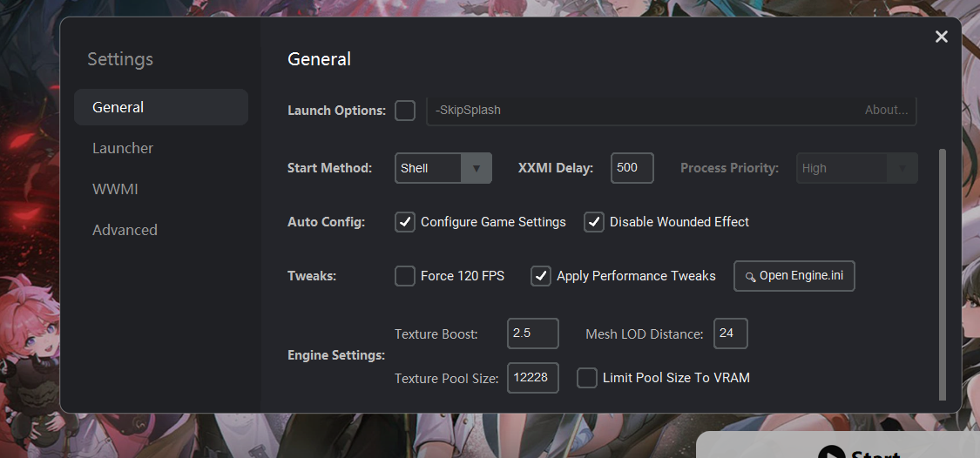Enable Limit Pool Size To VRAM
This screenshot has height=458, width=980.
tap(587, 377)
